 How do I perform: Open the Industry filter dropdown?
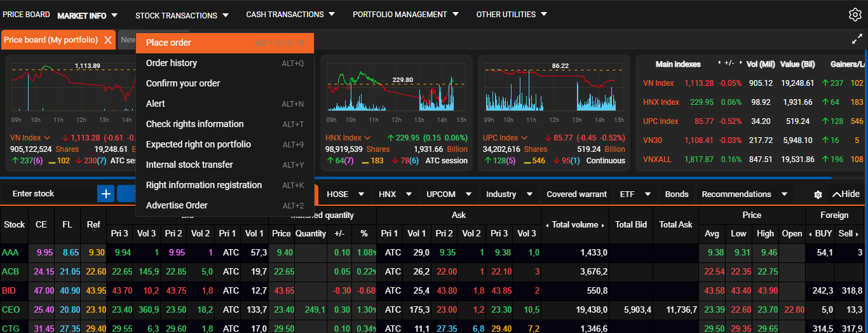click(x=507, y=194)
